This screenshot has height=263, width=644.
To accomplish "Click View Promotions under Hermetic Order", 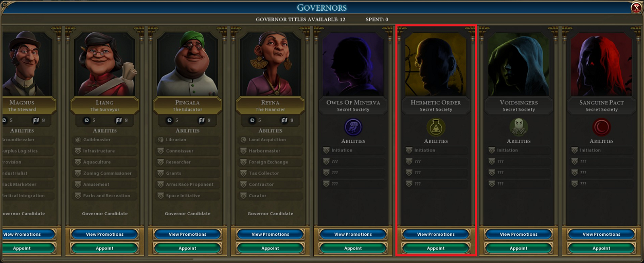I will click(x=436, y=234).
